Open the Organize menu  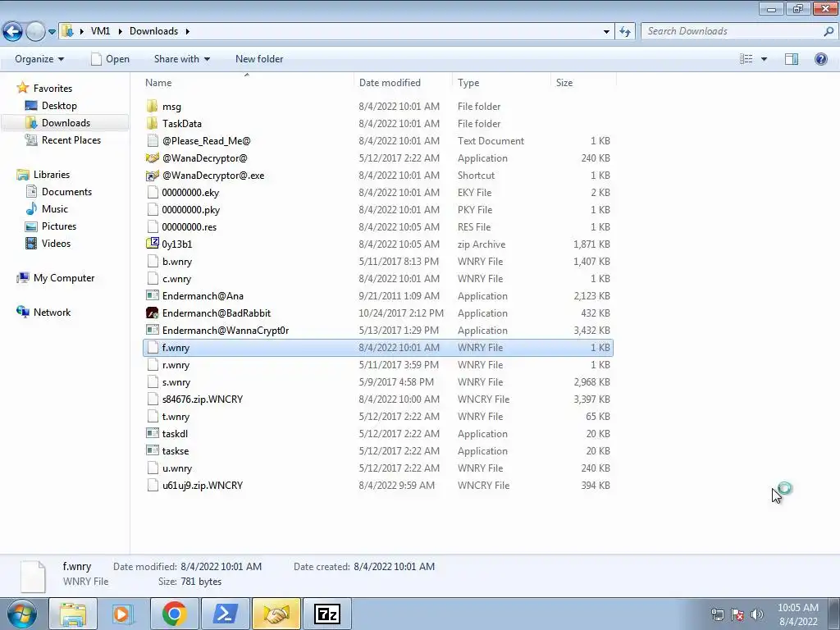tap(39, 59)
